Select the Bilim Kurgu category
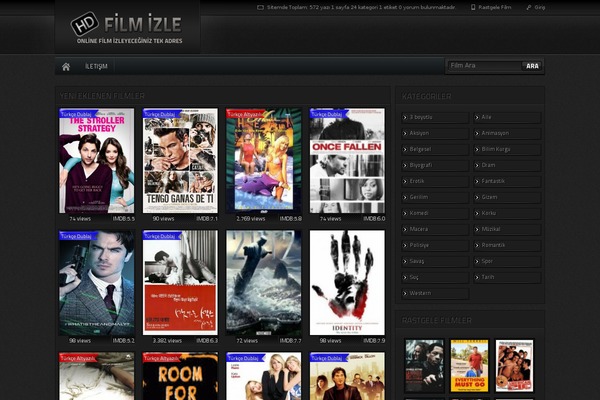The width and height of the screenshot is (600, 400). (507, 149)
